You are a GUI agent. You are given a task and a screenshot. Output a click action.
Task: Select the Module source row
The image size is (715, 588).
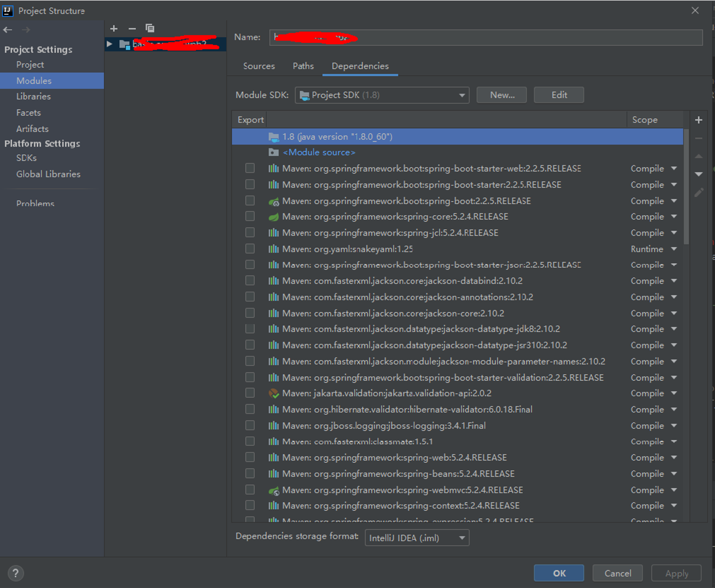click(x=457, y=152)
